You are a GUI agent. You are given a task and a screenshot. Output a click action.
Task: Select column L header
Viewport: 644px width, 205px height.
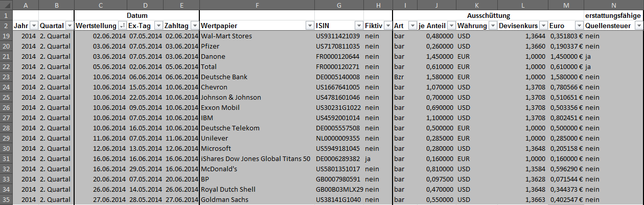pyautogui.click(x=523, y=5)
